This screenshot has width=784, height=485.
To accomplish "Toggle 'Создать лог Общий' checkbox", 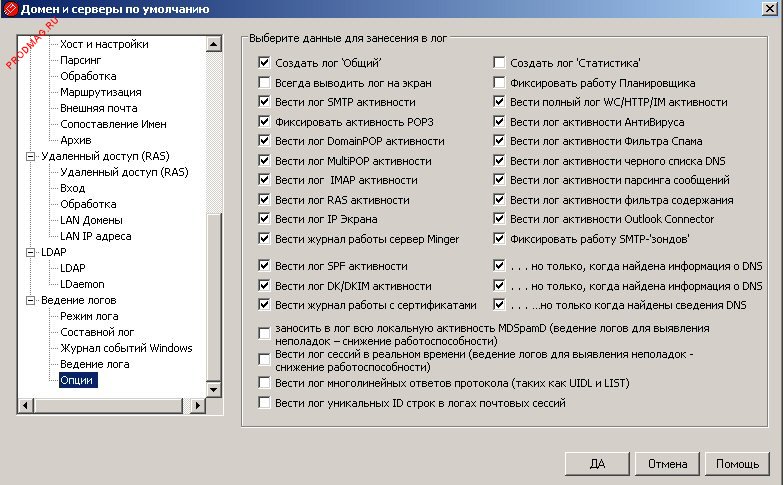I will pos(265,63).
